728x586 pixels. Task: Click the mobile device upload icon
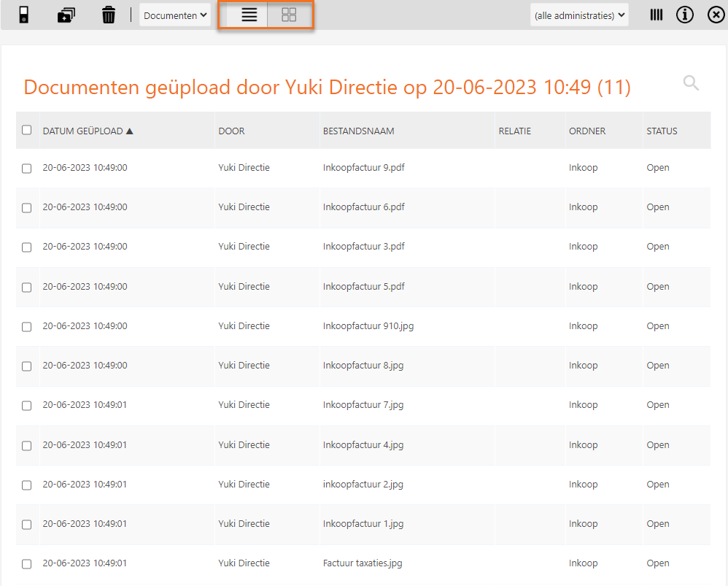[x=24, y=15]
